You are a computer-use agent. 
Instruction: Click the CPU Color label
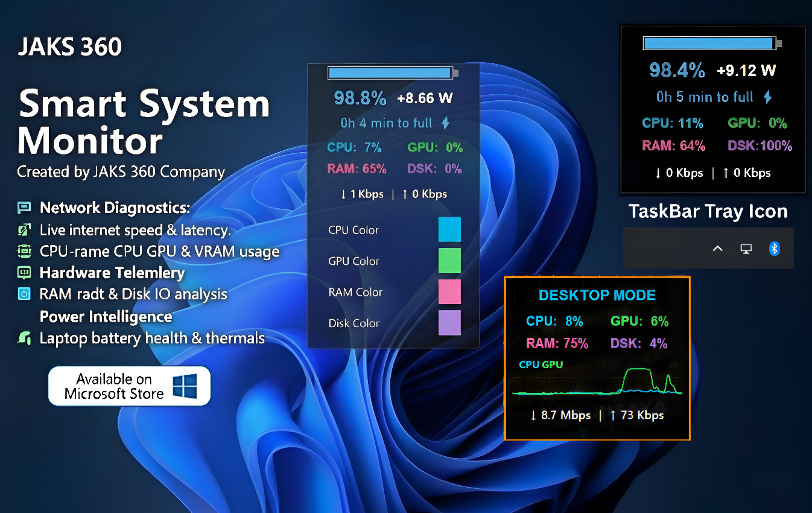(354, 230)
